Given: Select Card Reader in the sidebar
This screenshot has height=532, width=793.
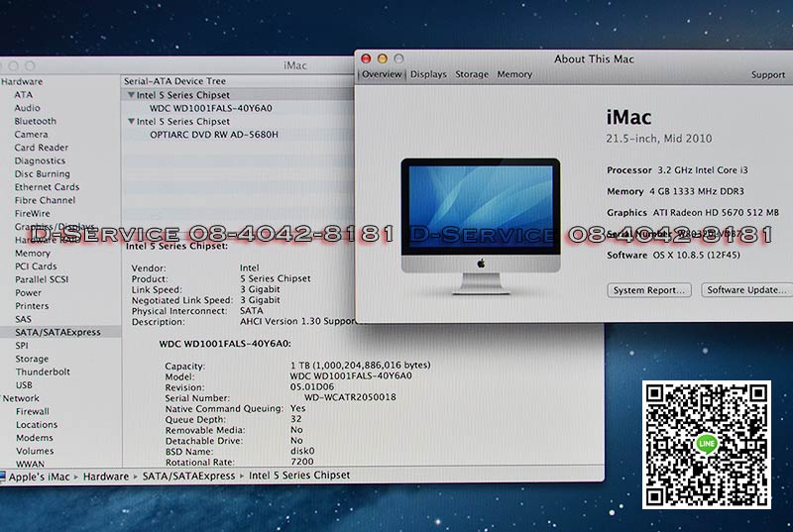Looking at the screenshot, I should click(x=41, y=147).
